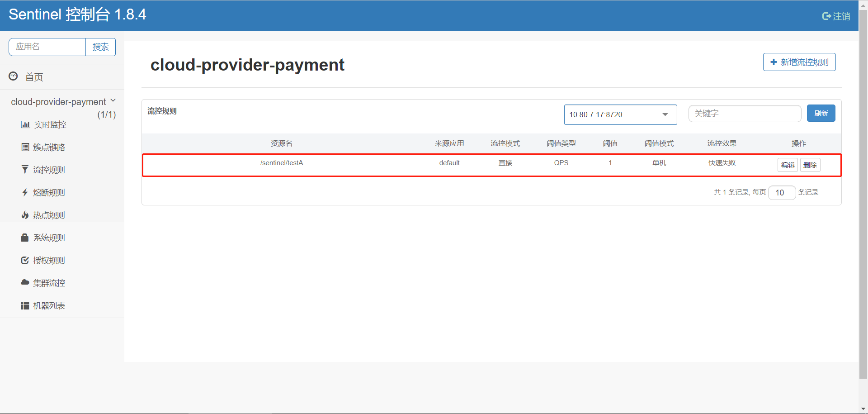The width and height of the screenshot is (868, 414).
Task: Click the plus icon in 新增流控规则
Action: (x=774, y=62)
